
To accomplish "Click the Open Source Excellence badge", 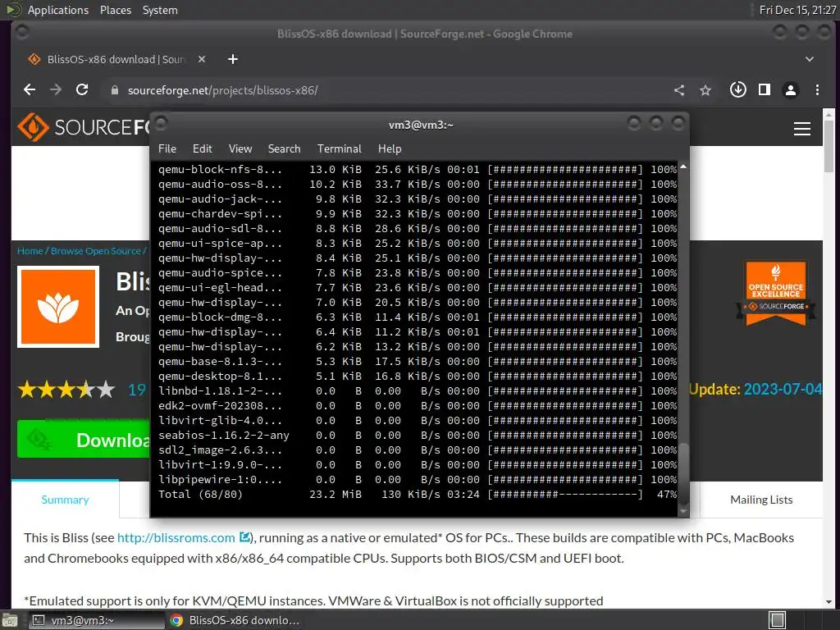I will tap(776, 293).
